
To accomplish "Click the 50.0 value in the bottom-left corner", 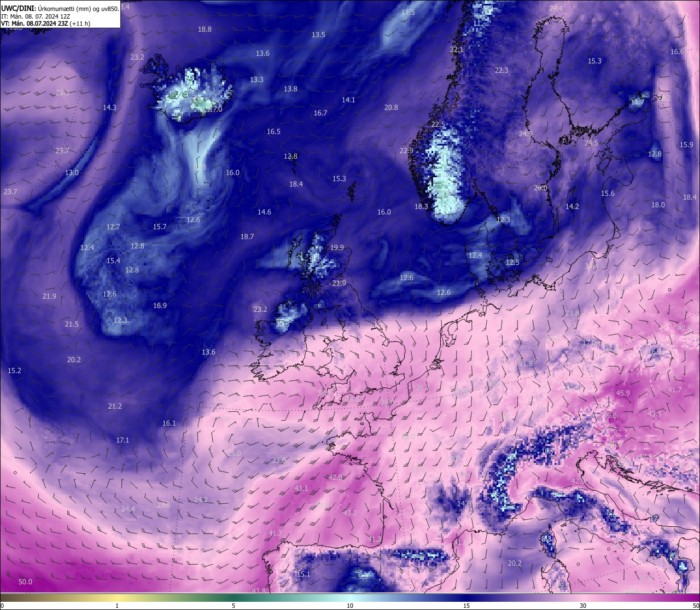I will coord(25,582).
